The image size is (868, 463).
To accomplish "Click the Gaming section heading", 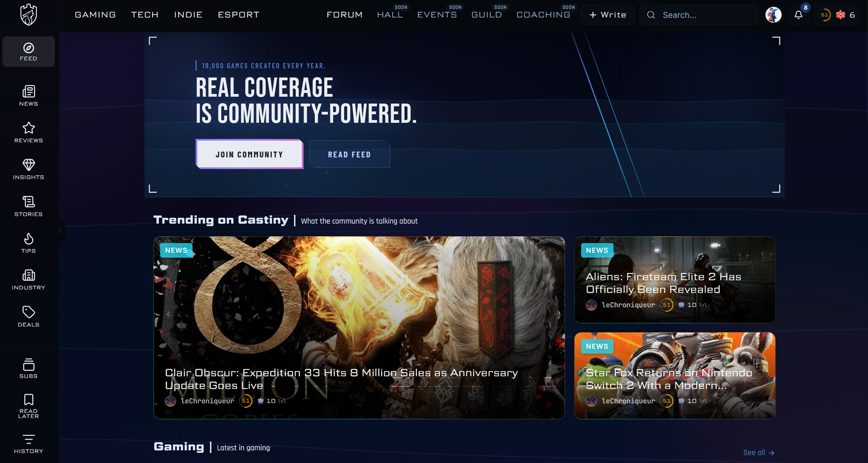I will pos(179,447).
